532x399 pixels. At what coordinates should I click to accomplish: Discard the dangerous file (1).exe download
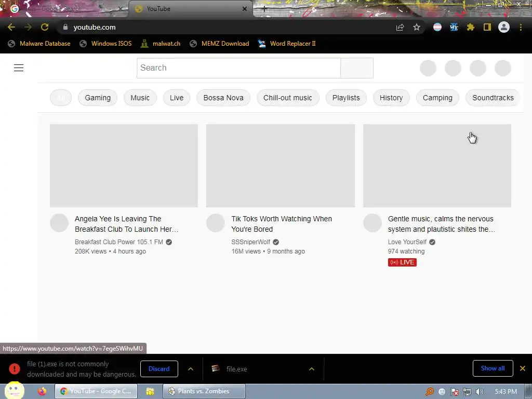point(159,369)
